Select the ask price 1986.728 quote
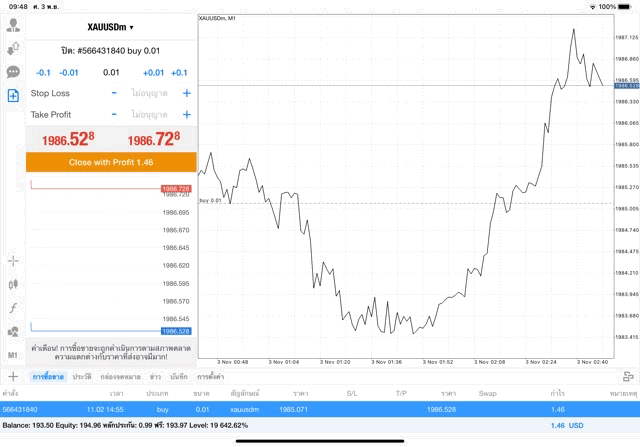Image resolution: width=640 pixels, height=447 pixels. coord(153,139)
